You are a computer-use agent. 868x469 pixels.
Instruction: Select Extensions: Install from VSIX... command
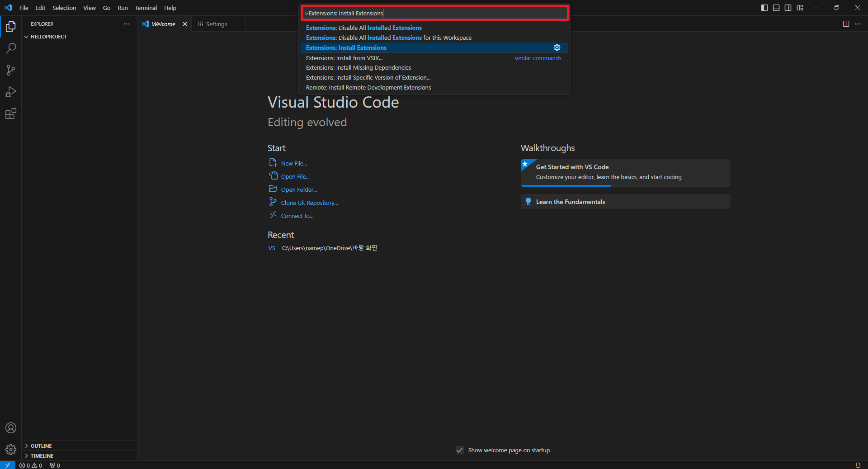pyautogui.click(x=434, y=58)
